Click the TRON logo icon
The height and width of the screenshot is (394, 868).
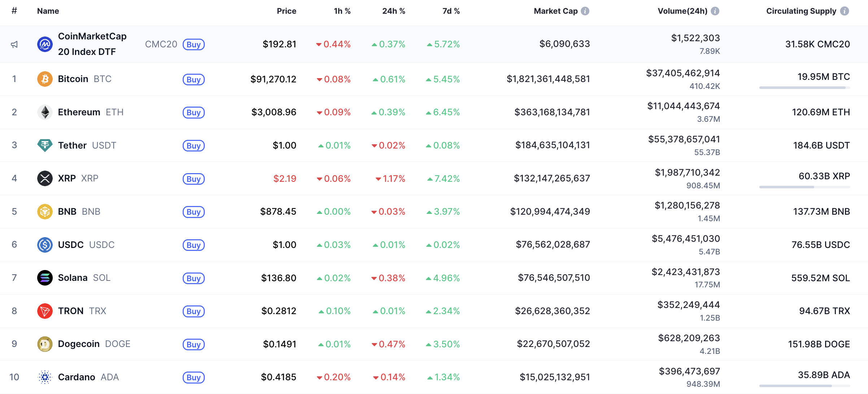[x=45, y=311]
